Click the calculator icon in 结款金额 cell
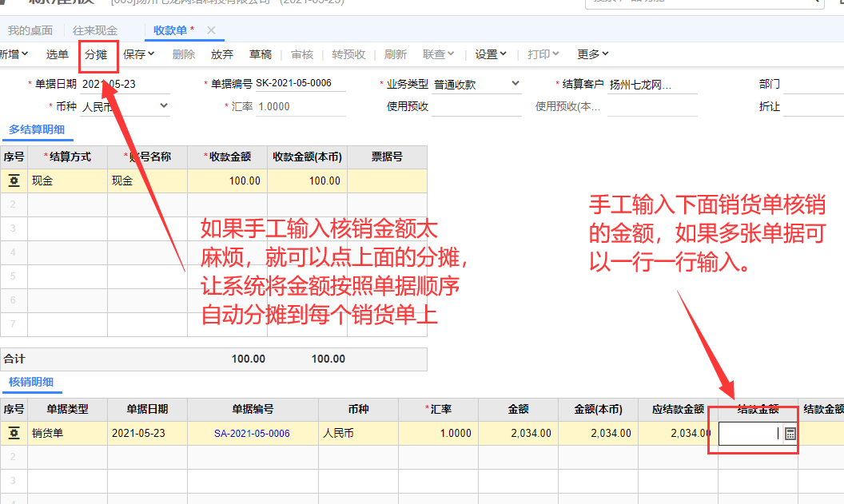This screenshot has width=844, height=504. click(x=790, y=434)
